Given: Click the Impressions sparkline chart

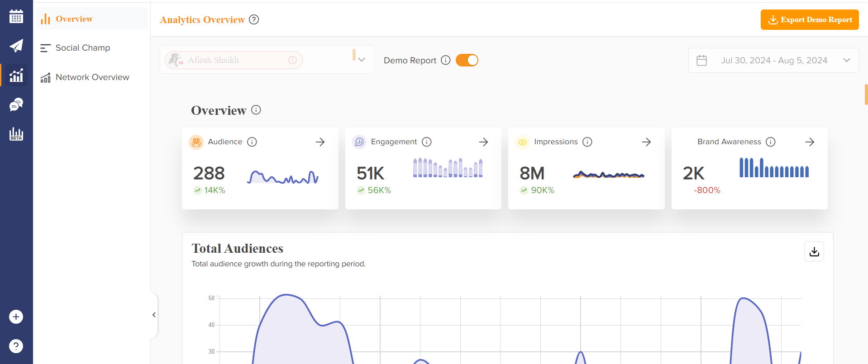Looking at the screenshot, I should point(609,175).
